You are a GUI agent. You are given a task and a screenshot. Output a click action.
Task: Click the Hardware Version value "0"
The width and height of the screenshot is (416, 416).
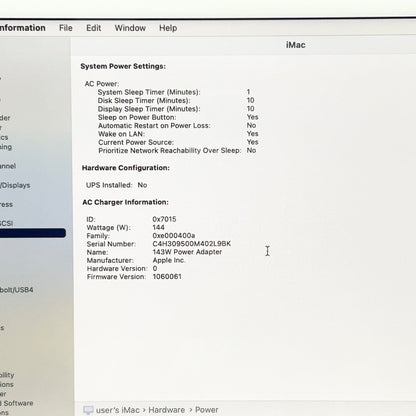(155, 268)
